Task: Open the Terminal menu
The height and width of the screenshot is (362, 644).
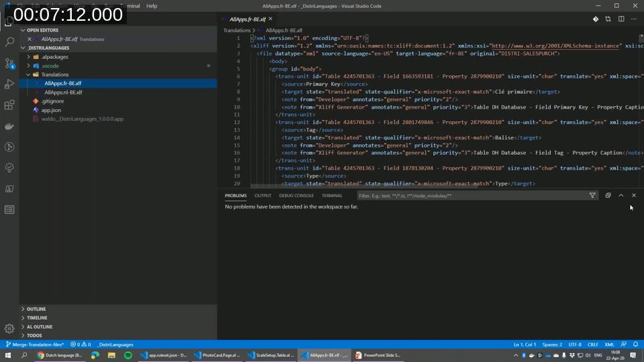Action: pos(130,6)
